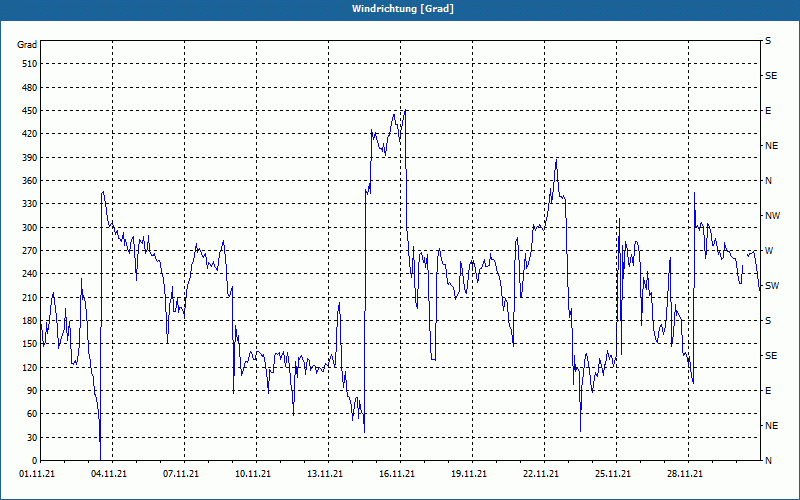
Task: Click the 'W' compass label on right axis
Action: (769, 251)
